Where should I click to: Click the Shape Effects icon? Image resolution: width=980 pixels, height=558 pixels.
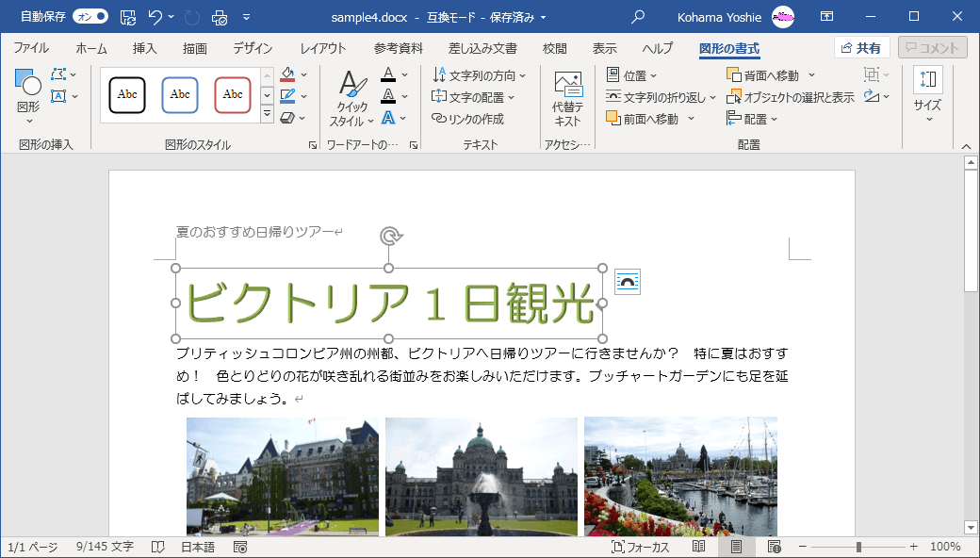coord(287,118)
